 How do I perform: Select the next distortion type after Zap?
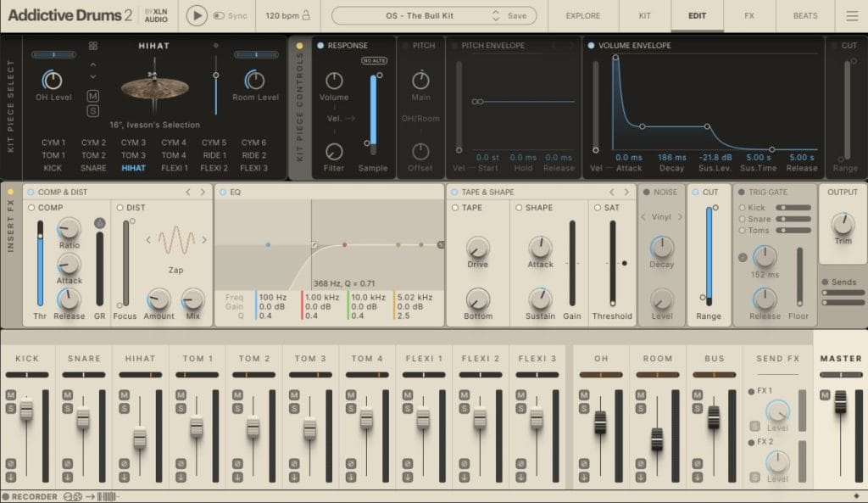204,239
